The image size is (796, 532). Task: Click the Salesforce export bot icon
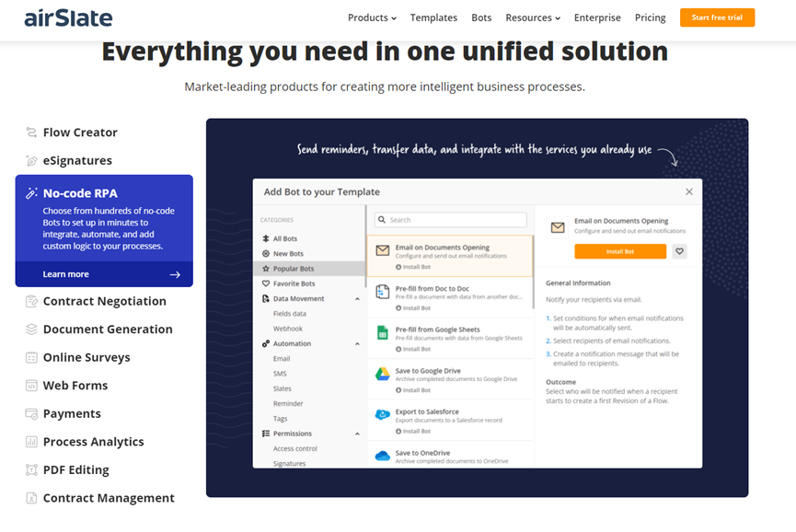(x=382, y=415)
